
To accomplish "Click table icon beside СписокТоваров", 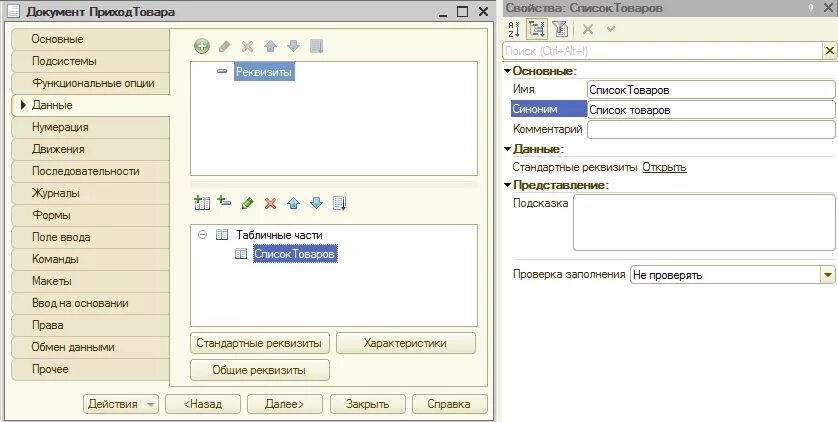I will click(241, 254).
